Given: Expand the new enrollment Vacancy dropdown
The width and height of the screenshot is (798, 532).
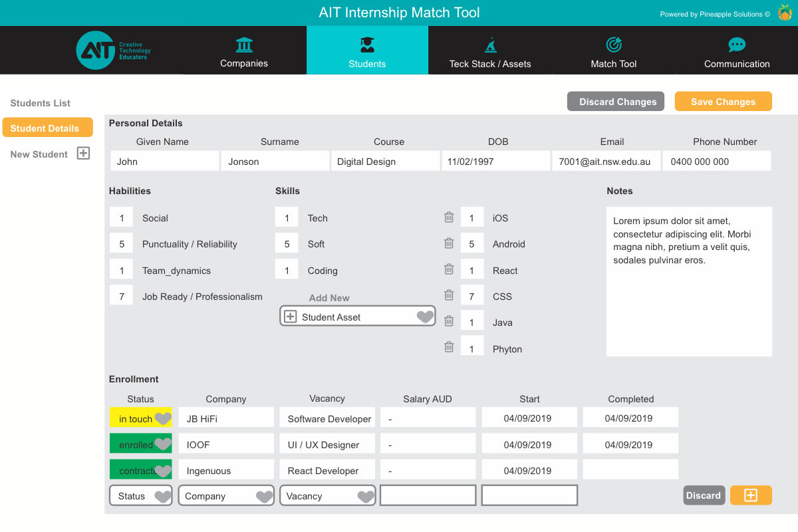Looking at the screenshot, I should (365, 496).
